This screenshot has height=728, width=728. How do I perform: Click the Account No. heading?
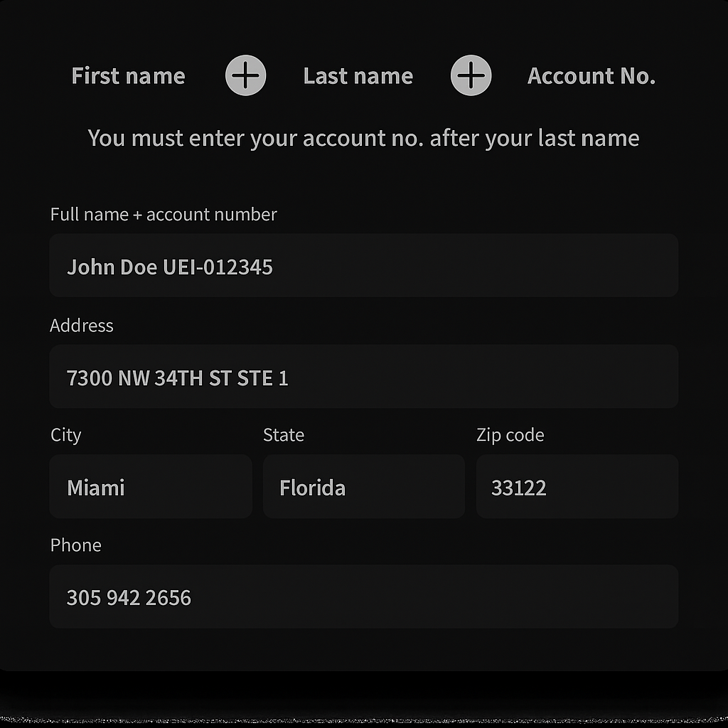591,76
